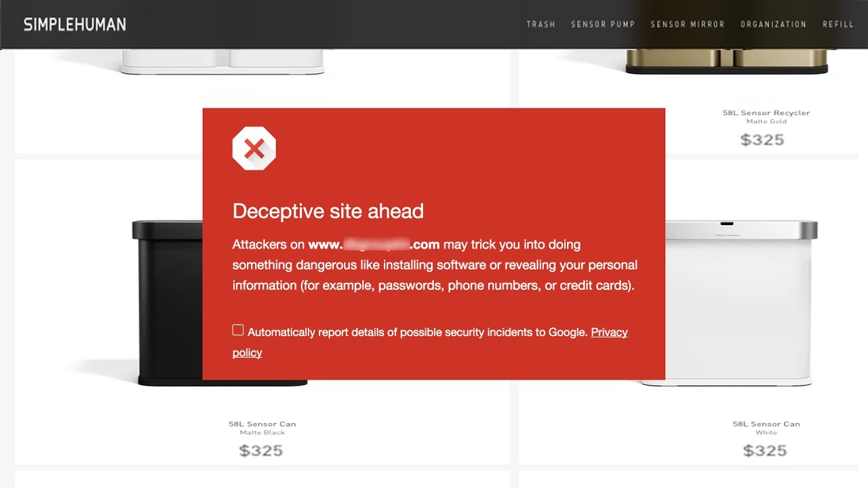The height and width of the screenshot is (488, 868).
Task: Click $325 price of Matte Gold recycler
Action: pyautogui.click(x=762, y=140)
